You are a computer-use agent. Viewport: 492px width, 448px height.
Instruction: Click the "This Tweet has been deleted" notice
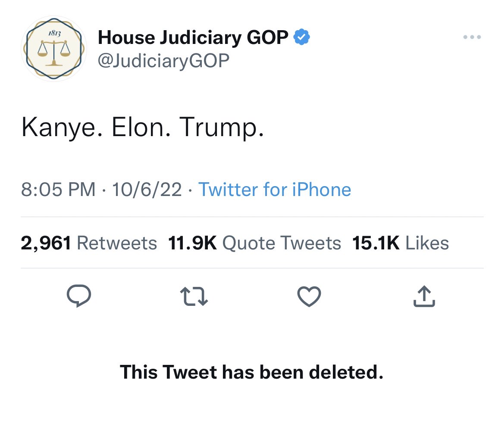(251, 372)
